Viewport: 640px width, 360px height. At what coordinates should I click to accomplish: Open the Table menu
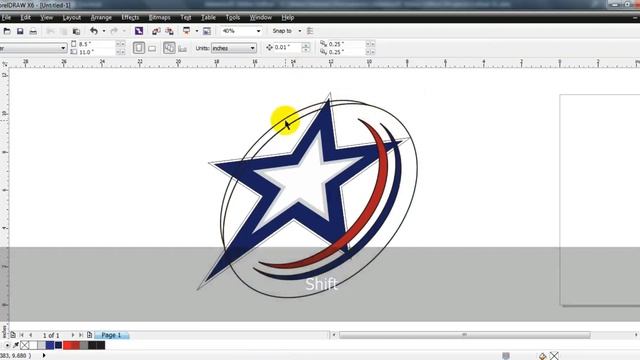[x=208, y=18]
